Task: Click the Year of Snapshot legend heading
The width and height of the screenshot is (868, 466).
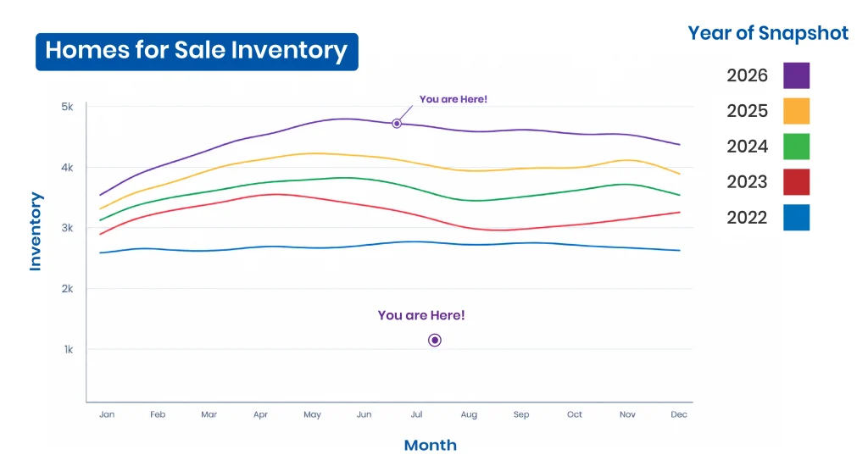Action: click(x=768, y=33)
